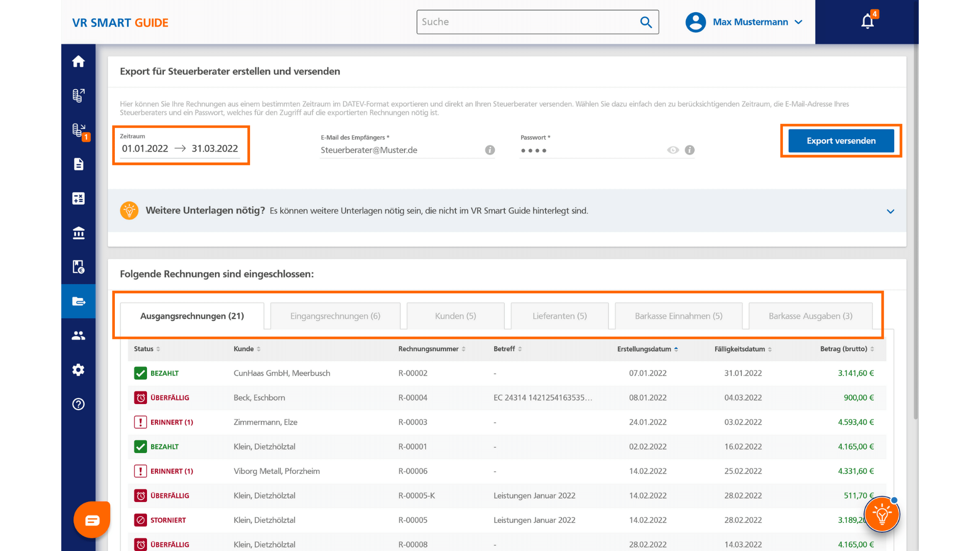The height and width of the screenshot is (551, 980).
Task: Click the ÜBERFÄLLIG clock icon for R-00004
Action: tap(140, 397)
